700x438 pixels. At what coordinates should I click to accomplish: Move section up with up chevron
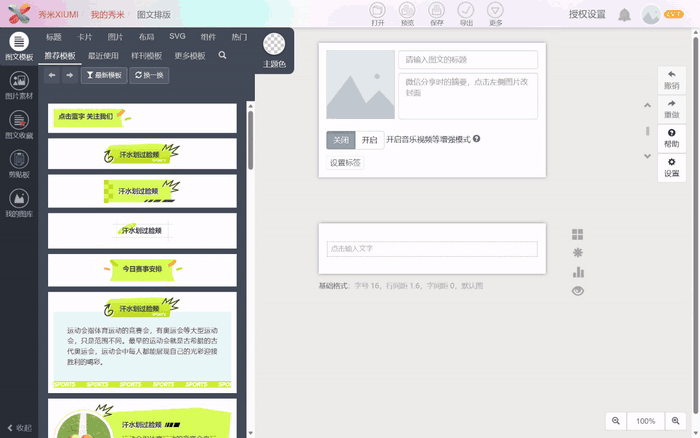647,105
